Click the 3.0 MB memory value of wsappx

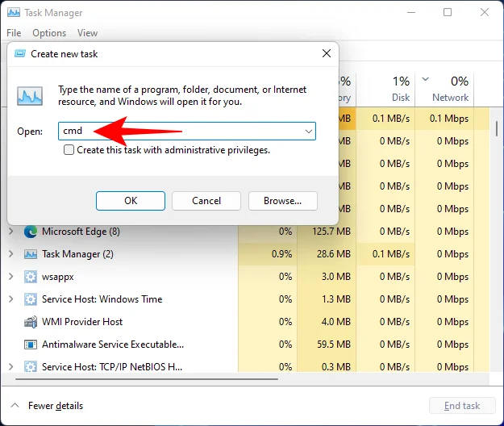click(x=336, y=277)
